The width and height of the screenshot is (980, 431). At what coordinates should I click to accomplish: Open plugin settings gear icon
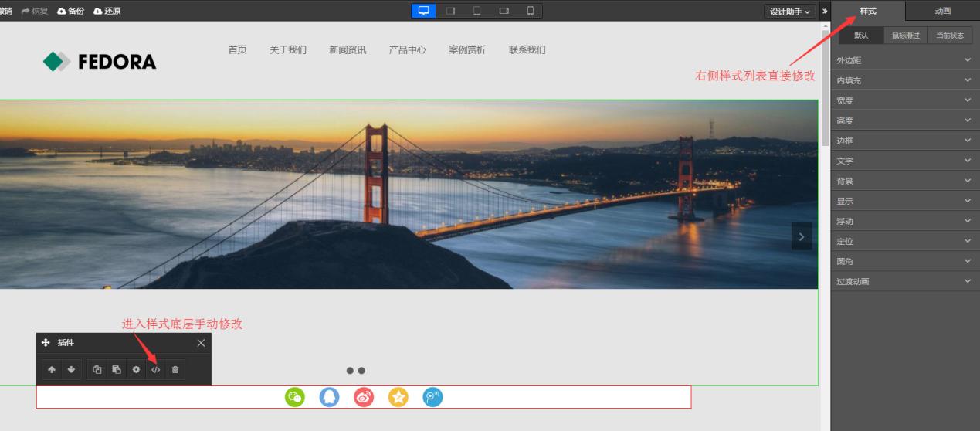[x=136, y=370]
